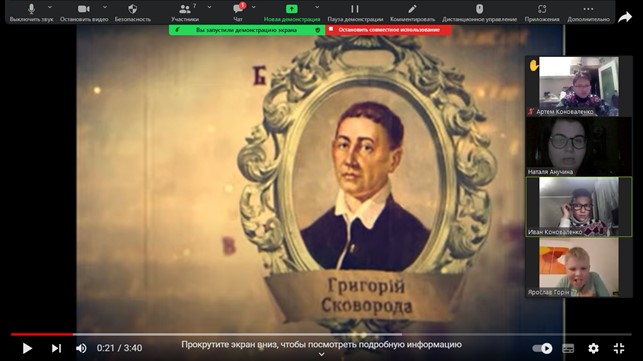Image resolution: width=643 pixels, height=361 pixels.
Task: Expand the audio options arrow beside microphone
Action: [x=50, y=7]
